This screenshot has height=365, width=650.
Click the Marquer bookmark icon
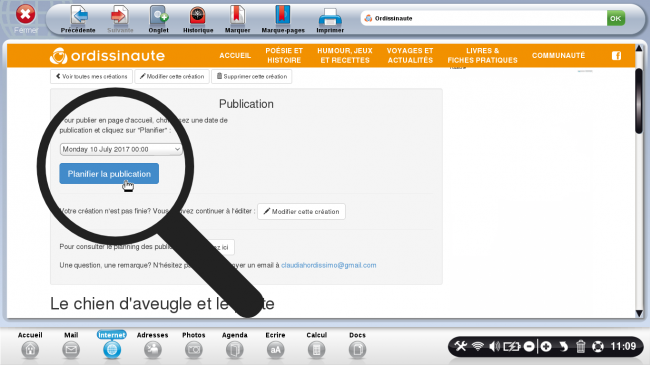pyautogui.click(x=237, y=15)
